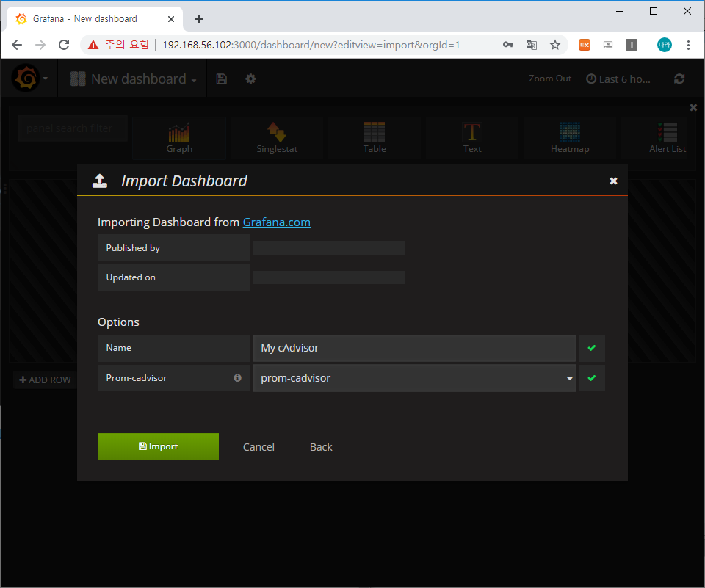This screenshot has width=705, height=588.
Task: Open the Last 6 hours time picker
Action: pyautogui.click(x=618, y=79)
